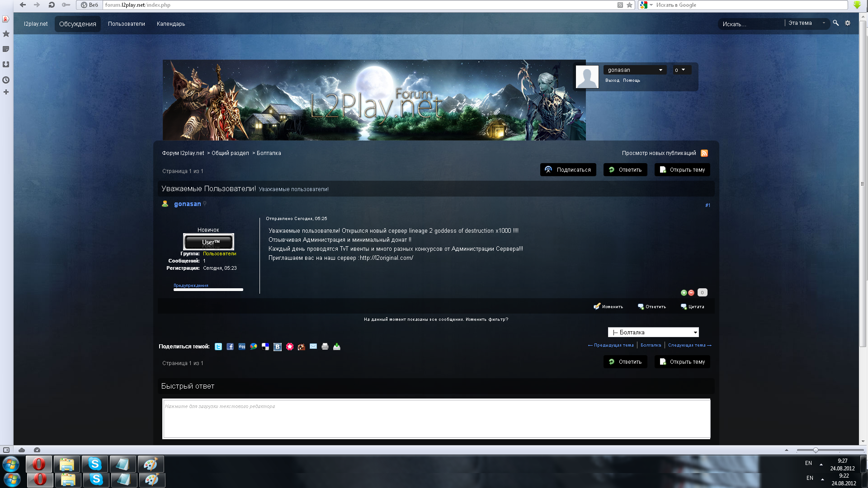868x488 pixels.
Task: Vote post down with red minus
Action: point(691,293)
